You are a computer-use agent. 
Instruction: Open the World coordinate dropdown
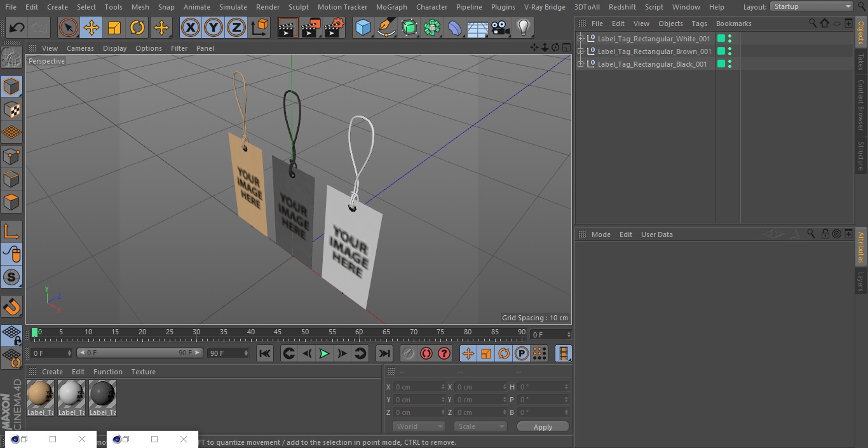[x=418, y=426]
